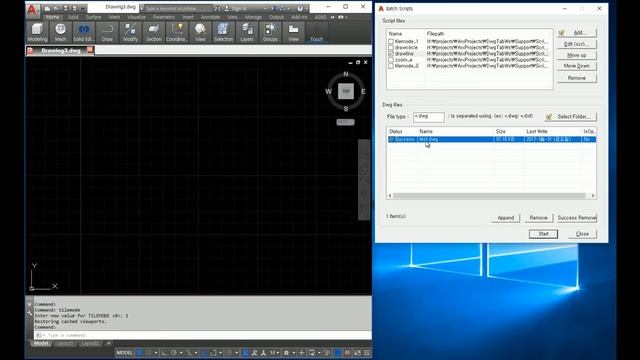
Task: Click Remove button beside script list
Action: (577, 78)
